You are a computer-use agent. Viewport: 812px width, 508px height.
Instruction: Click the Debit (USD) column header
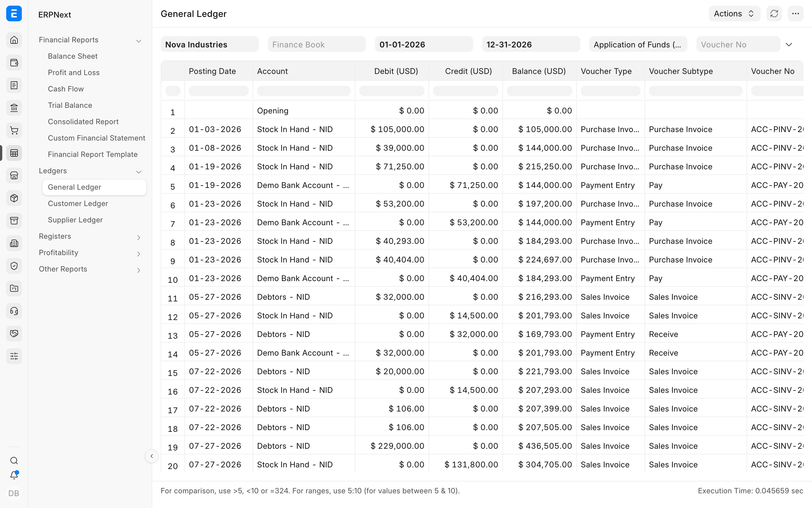[392, 71]
